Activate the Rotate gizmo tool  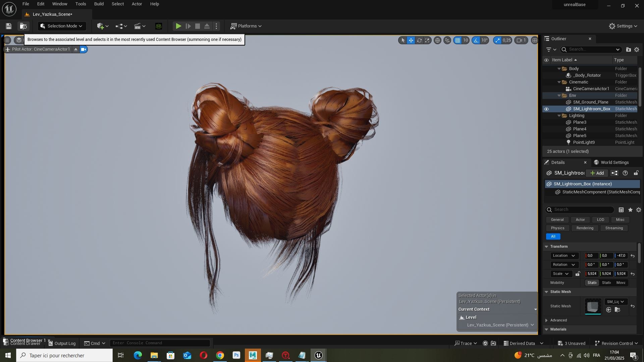(419, 40)
